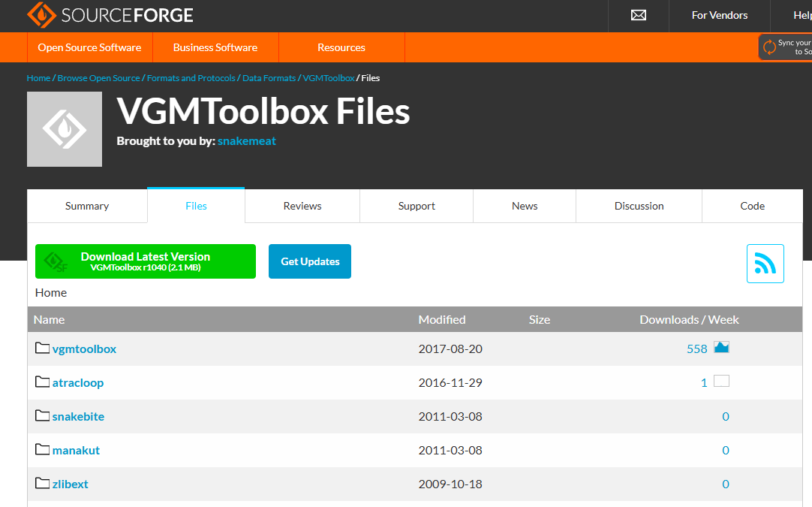
Task: Click the VGMToolbox project avatar image
Action: (x=65, y=128)
